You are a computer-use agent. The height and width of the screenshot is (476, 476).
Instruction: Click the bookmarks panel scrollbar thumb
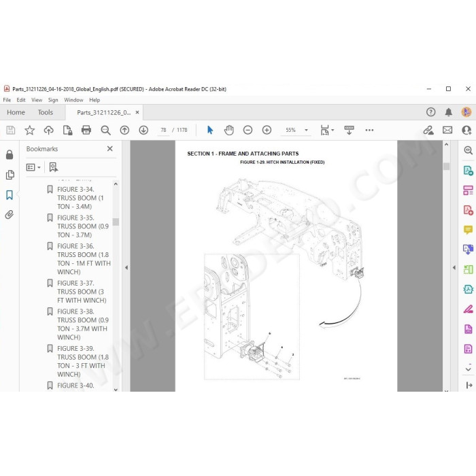pos(116,222)
